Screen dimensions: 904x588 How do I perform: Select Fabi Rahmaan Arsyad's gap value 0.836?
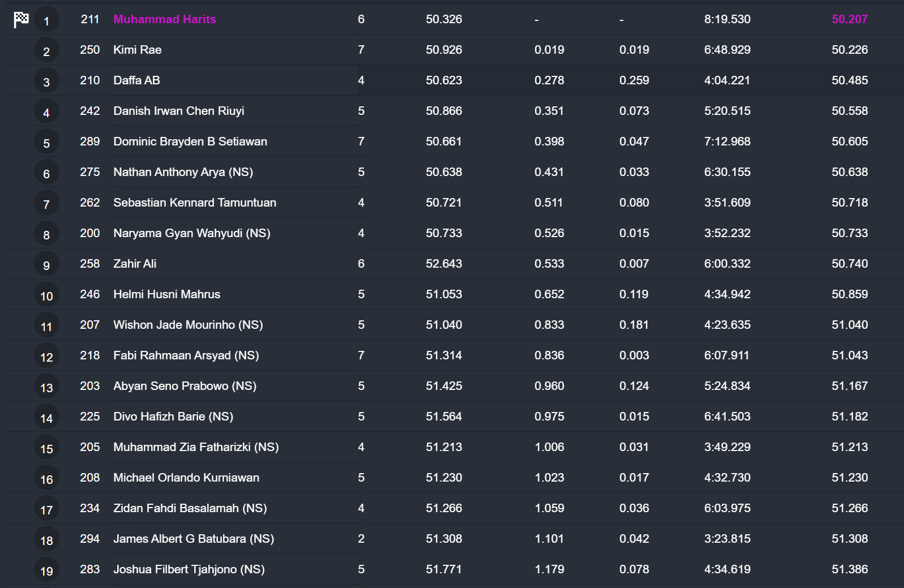pos(549,355)
